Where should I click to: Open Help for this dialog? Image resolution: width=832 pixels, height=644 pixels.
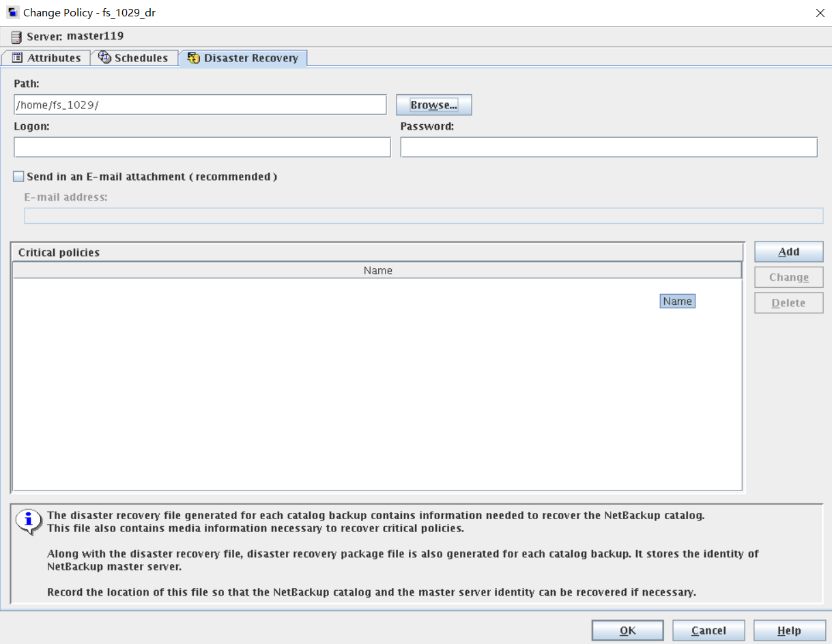788,630
